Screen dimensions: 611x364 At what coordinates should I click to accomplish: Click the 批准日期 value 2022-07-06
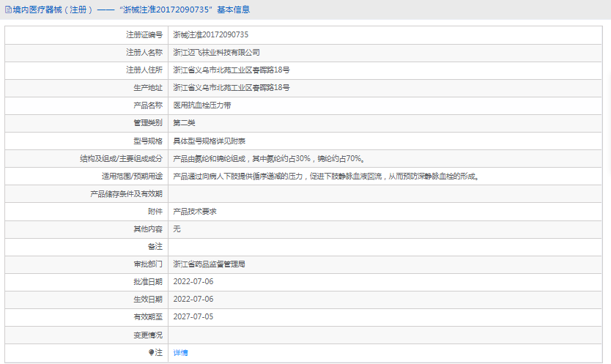coord(193,282)
